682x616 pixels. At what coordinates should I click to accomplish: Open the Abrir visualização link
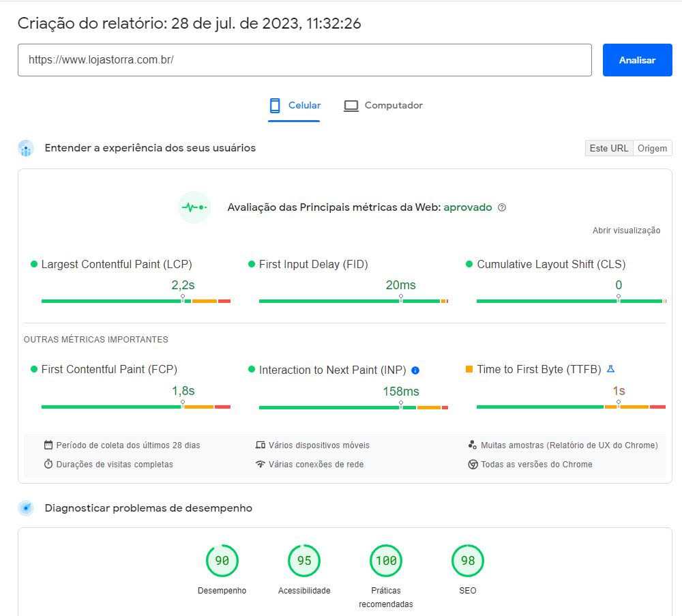[x=626, y=231]
